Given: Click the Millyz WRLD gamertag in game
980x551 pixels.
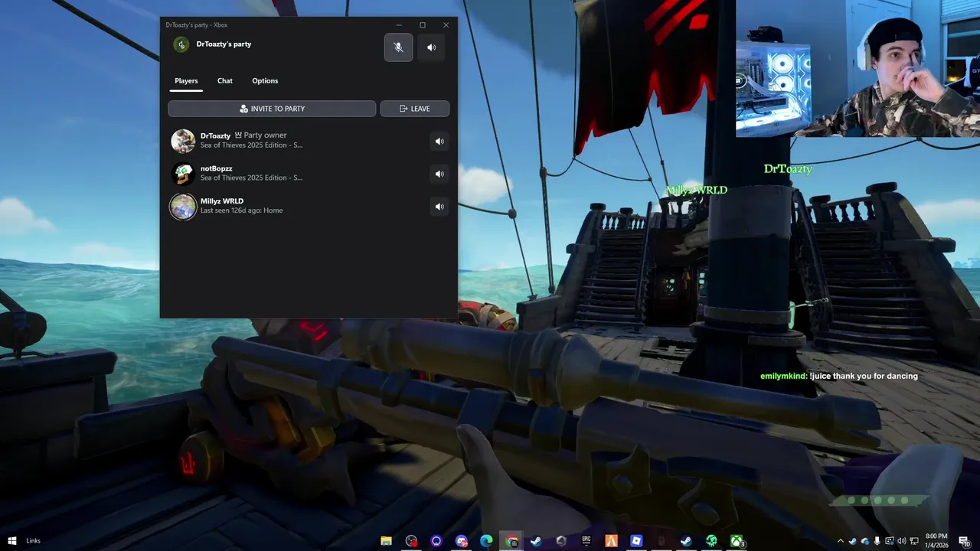Looking at the screenshot, I should tap(697, 190).
